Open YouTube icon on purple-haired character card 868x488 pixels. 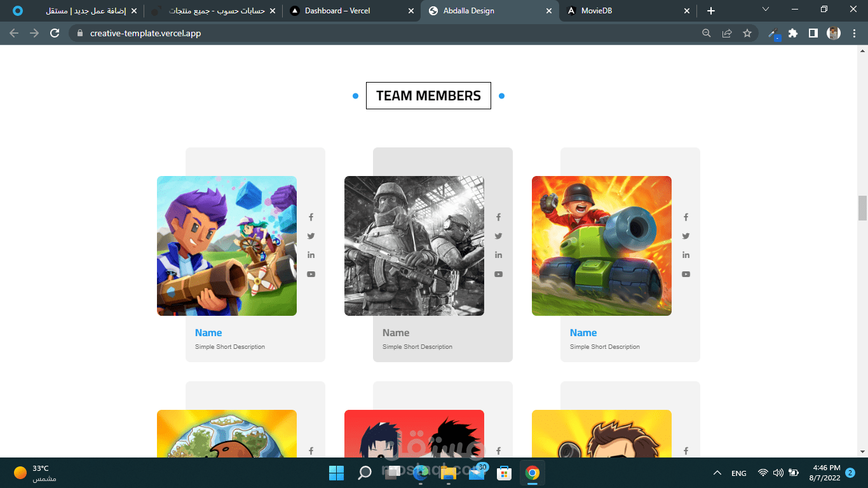tap(311, 274)
